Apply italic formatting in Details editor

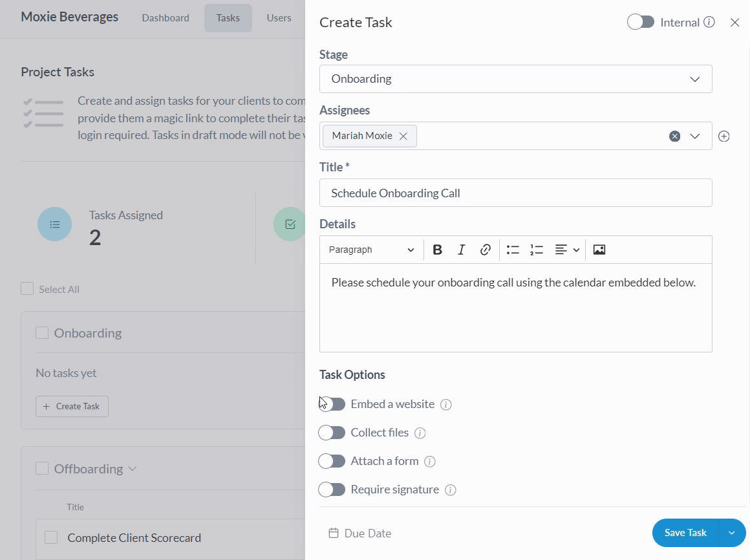click(x=461, y=250)
